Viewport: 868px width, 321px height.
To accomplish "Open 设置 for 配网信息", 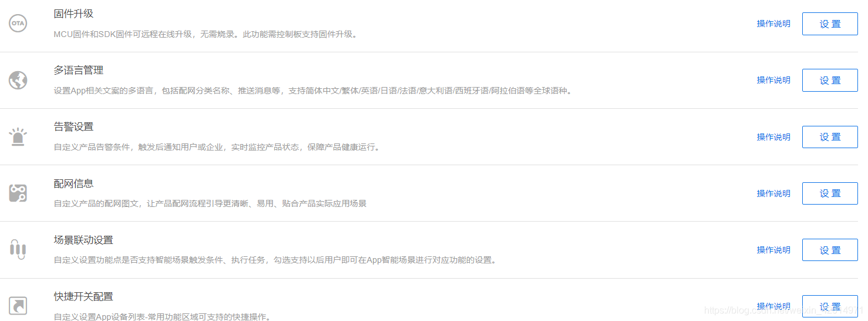I will click(830, 193).
